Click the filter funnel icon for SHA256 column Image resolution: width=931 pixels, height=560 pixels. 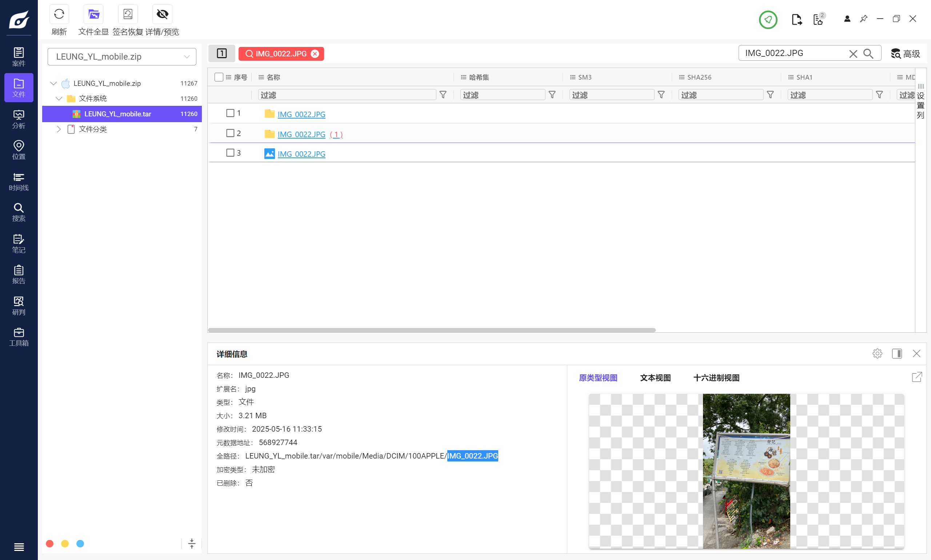point(770,95)
